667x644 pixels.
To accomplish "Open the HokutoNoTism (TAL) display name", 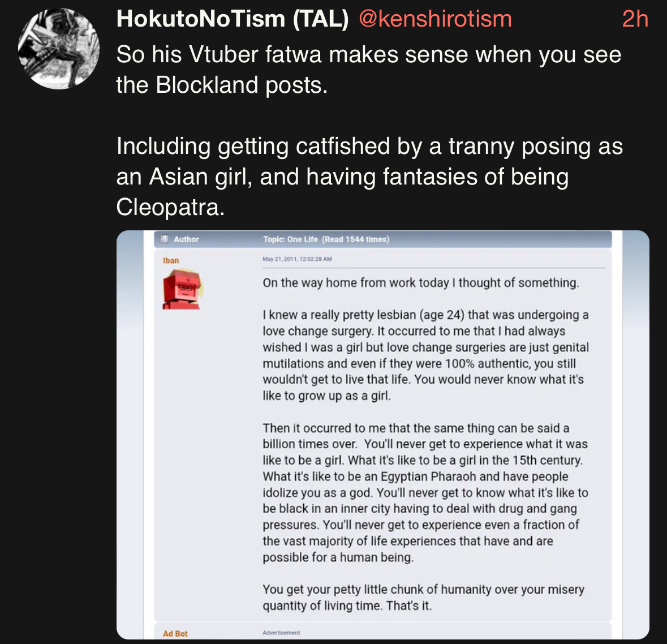I will click(x=233, y=19).
